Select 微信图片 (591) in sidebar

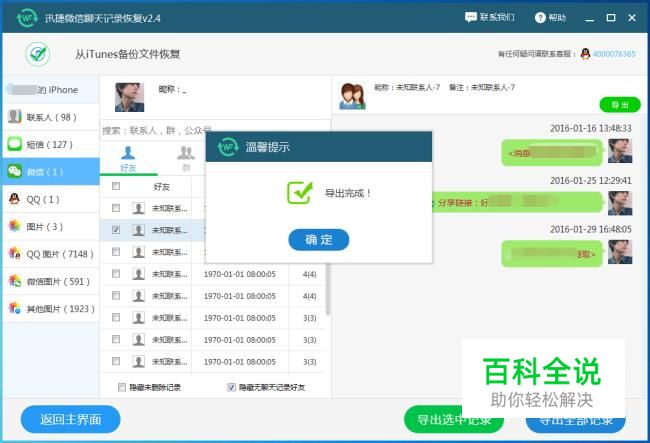pos(51,281)
